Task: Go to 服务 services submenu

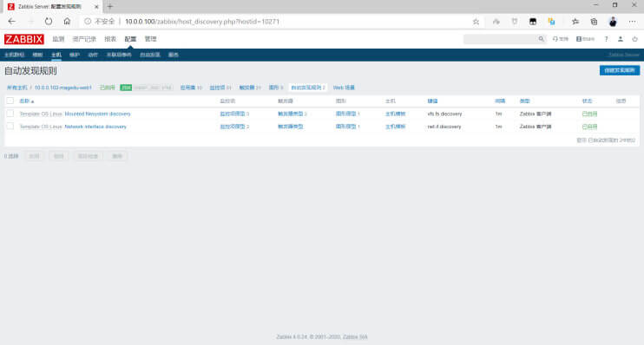Action: point(174,55)
